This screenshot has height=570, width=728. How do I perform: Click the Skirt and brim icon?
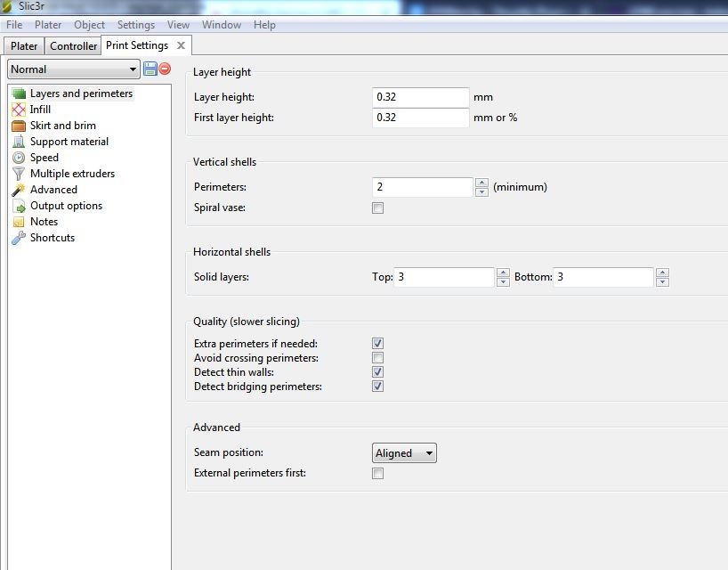tap(19, 126)
